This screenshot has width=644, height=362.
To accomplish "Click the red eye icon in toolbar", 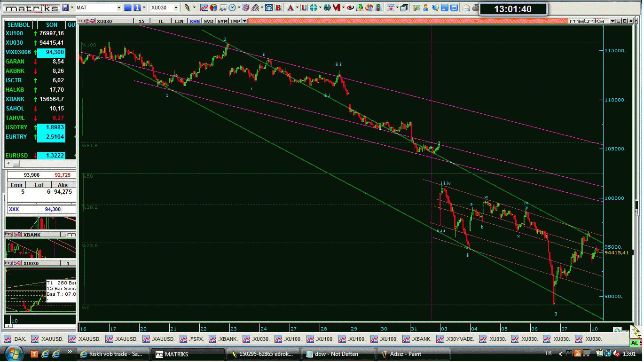I will tap(349, 8).
